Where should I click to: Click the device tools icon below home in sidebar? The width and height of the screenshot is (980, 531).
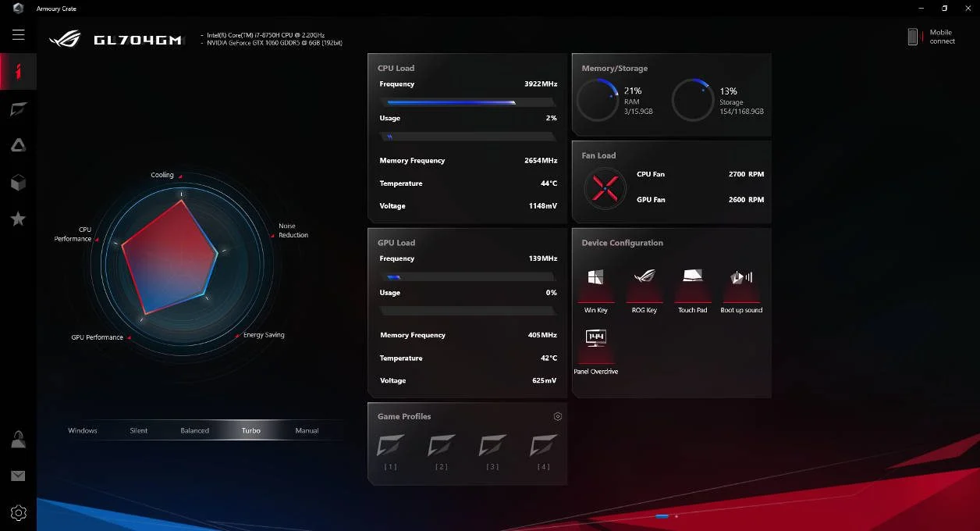point(18,109)
